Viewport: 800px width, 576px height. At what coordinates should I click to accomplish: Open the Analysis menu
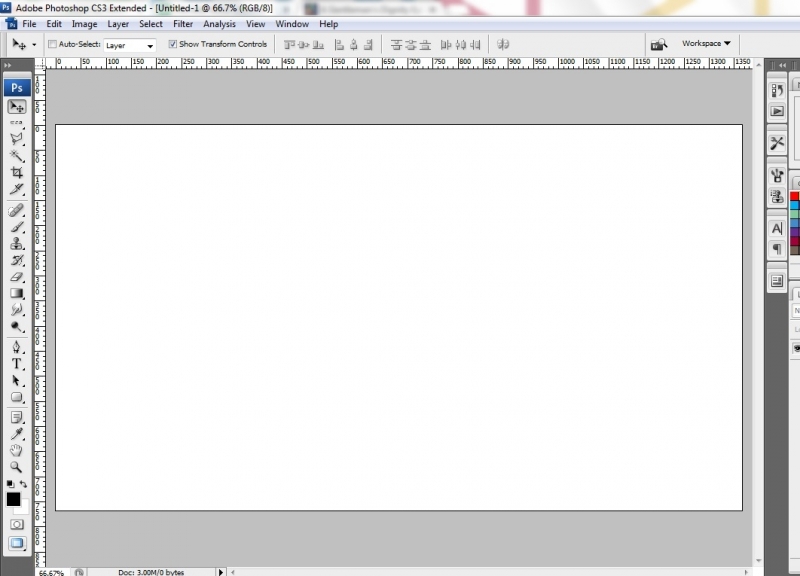point(219,23)
